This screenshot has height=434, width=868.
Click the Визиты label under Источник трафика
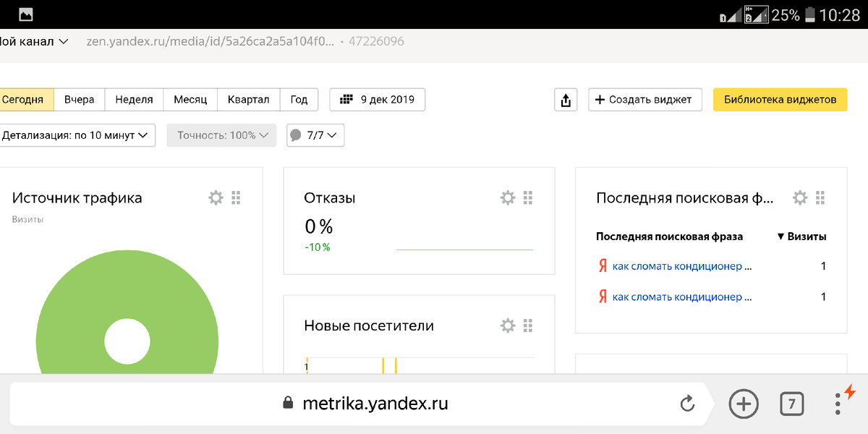[x=27, y=219]
